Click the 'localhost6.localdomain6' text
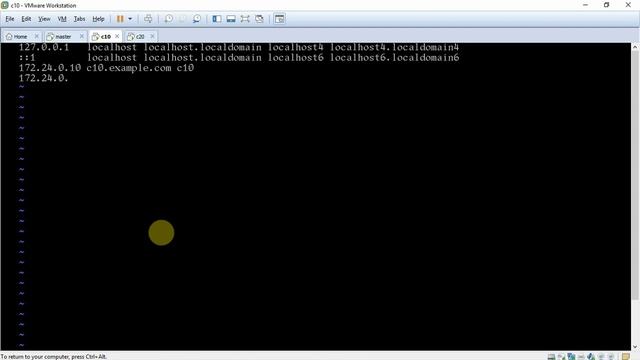Screen dimensions: 640x360 (394, 58)
